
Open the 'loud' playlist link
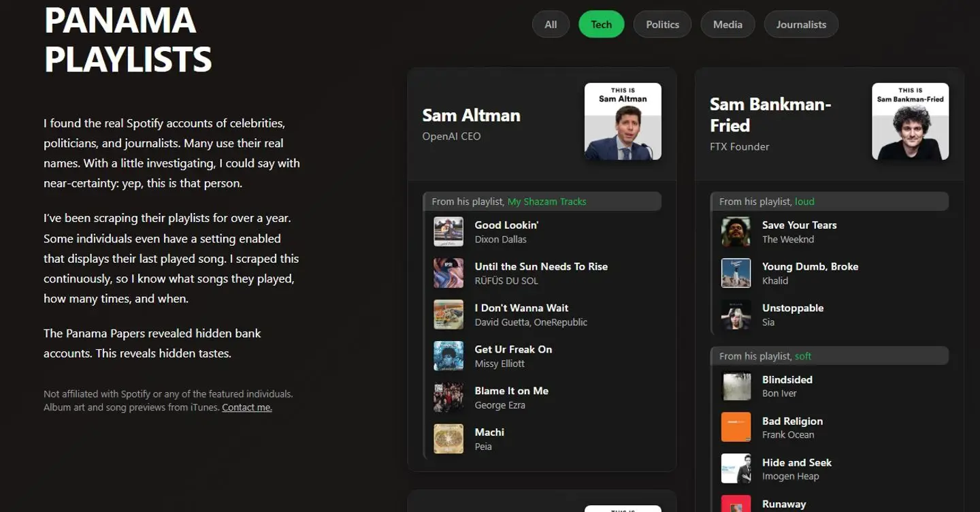tap(804, 202)
